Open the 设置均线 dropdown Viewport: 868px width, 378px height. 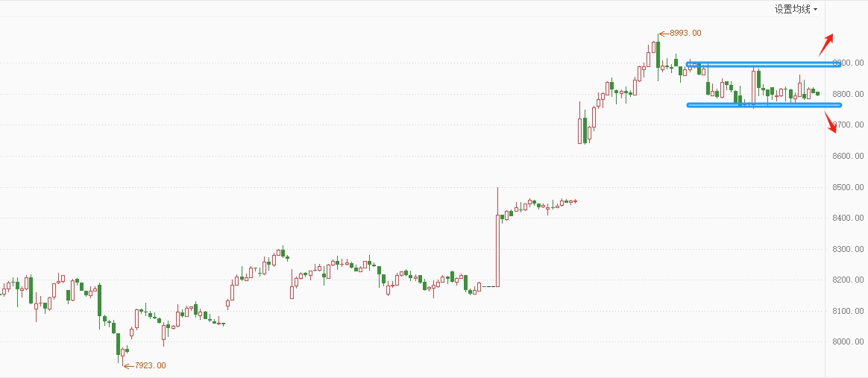click(796, 9)
